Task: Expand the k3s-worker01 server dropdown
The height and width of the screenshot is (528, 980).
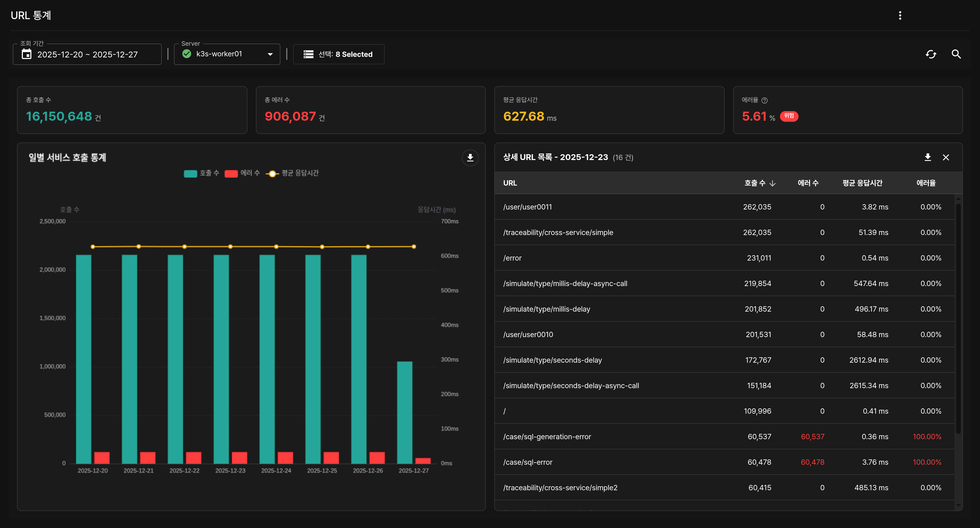Action: (x=270, y=54)
